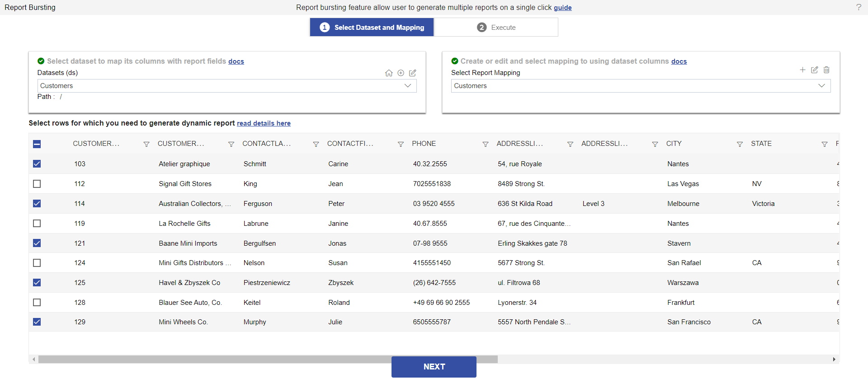Viewport: 868px width, 383px height.
Task: Sort by CITY column header
Action: tap(674, 144)
